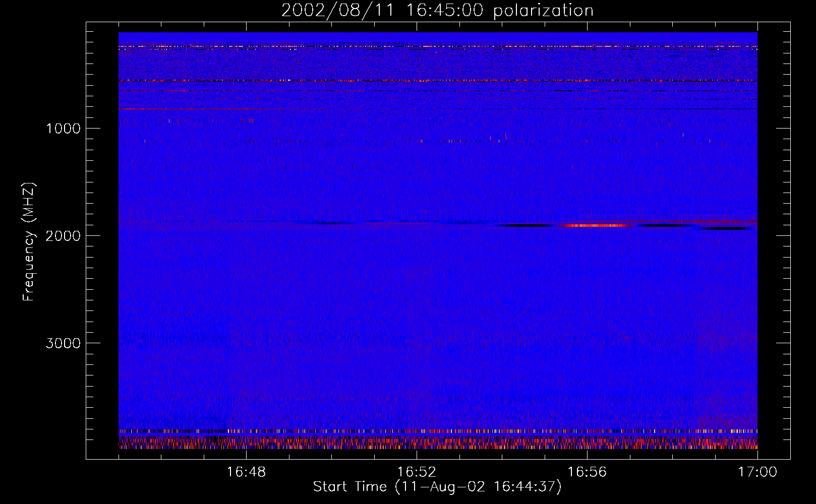816x504 pixels.
Task: Click the bright red-orange burst near 2000 MHz
Action: tap(595, 225)
